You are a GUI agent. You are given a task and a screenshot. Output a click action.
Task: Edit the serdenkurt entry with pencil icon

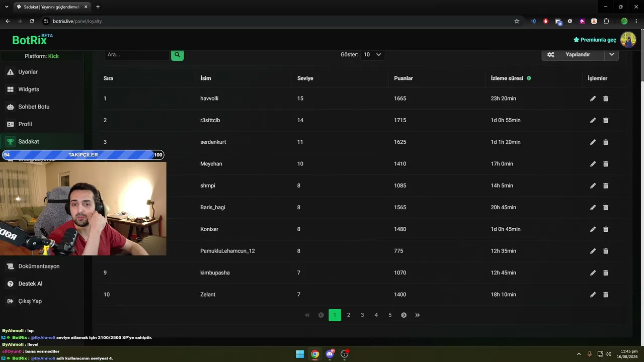[593, 142]
